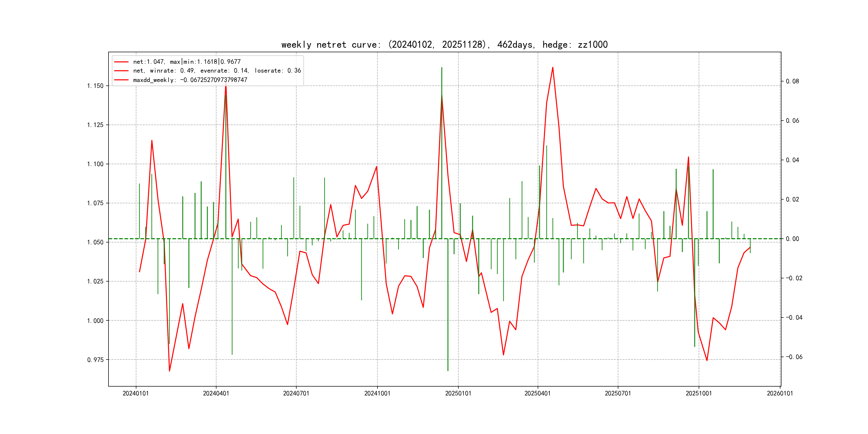Screen dimensions: 868x434
Task: Click right axis tick 0.08
Action: 792,81
